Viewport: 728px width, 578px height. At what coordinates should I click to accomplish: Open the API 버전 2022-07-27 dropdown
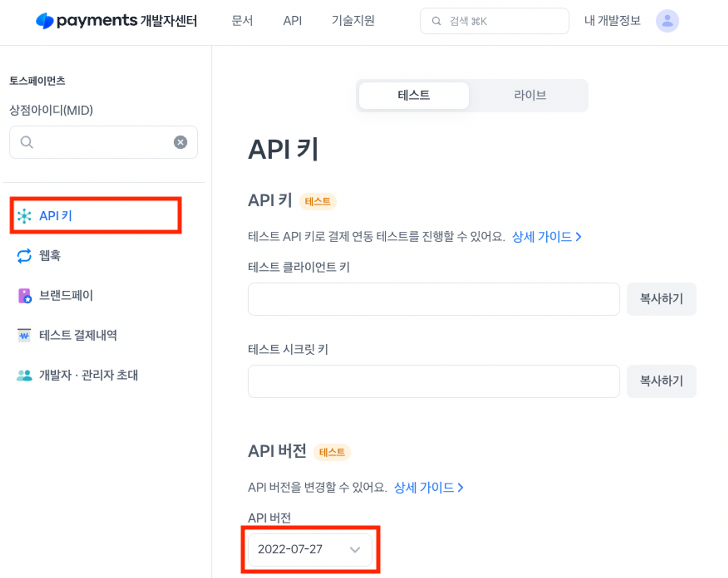point(298,549)
